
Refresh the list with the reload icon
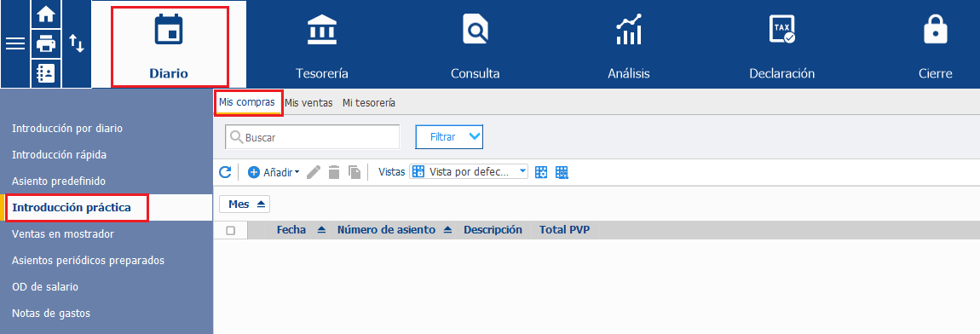tap(225, 172)
